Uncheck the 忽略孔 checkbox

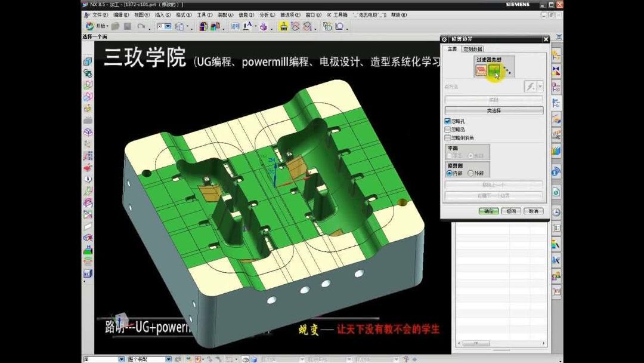(448, 121)
